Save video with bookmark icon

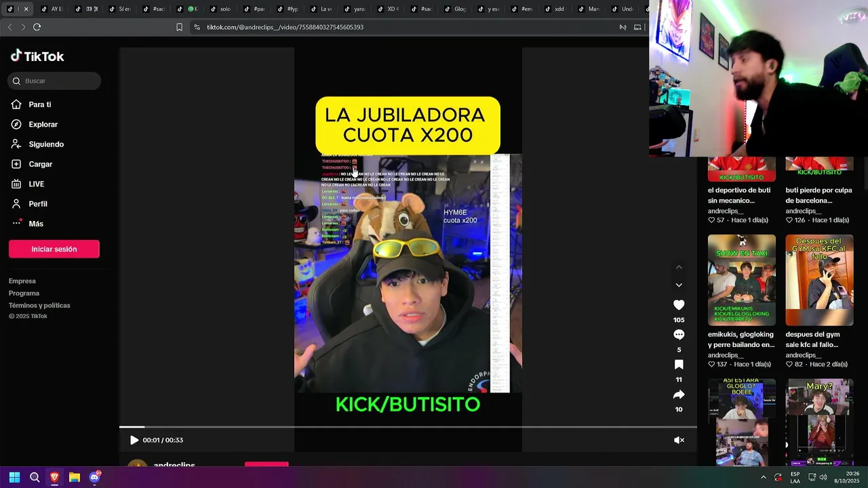click(x=679, y=365)
